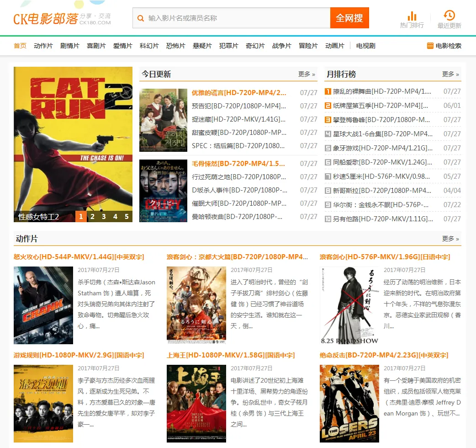Open the 爱情片 navigation category
Viewport: 476px width, 448px height.
tap(122, 46)
